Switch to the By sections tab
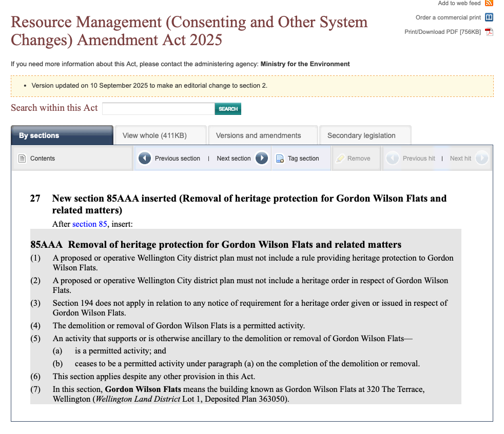504x434 pixels. click(x=62, y=135)
